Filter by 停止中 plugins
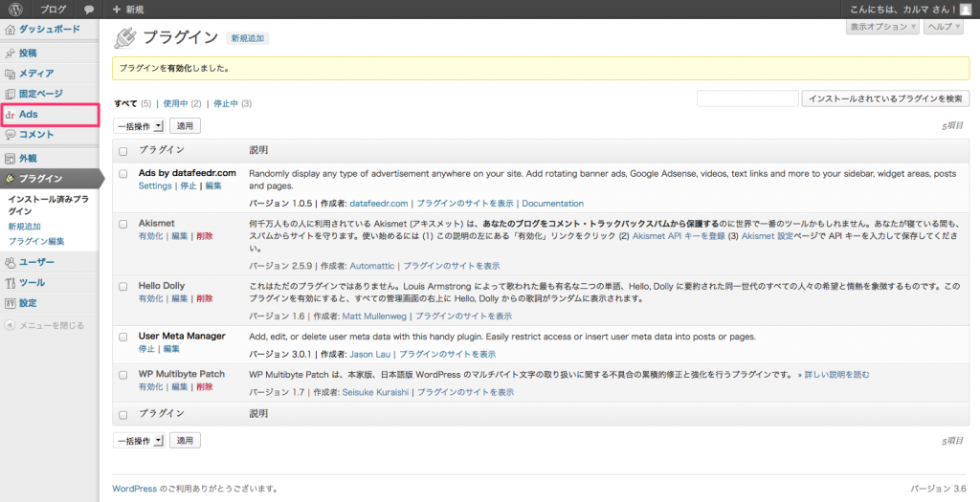This screenshot has width=980, height=502. click(x=226, y=103)
